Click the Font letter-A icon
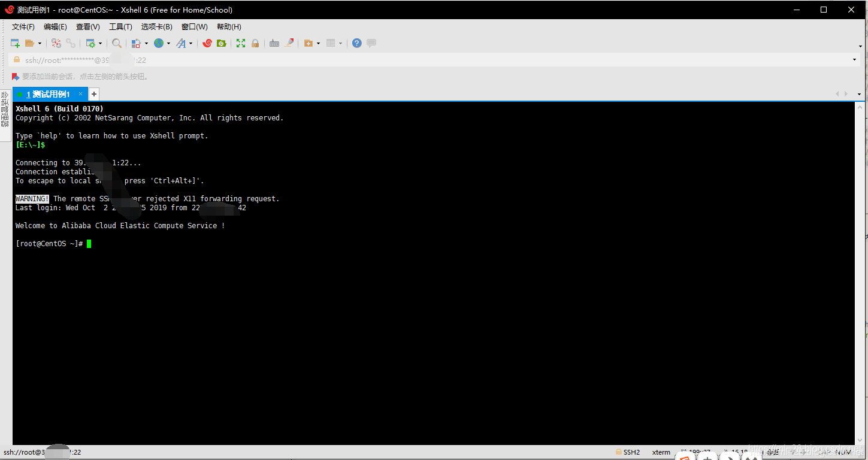The width and height of the screenshot is (868, 460). (181, 43)
